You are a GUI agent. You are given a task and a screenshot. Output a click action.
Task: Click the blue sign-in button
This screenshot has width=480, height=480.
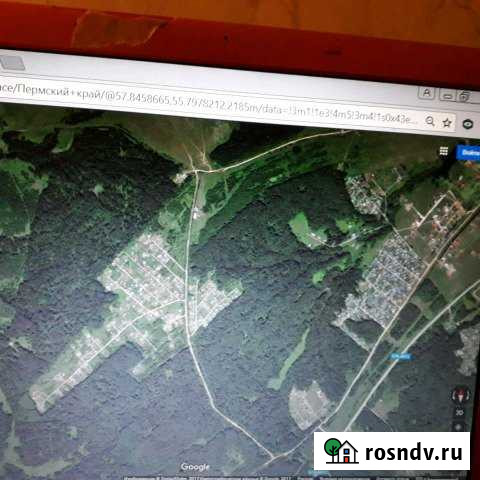click(468, 153)
